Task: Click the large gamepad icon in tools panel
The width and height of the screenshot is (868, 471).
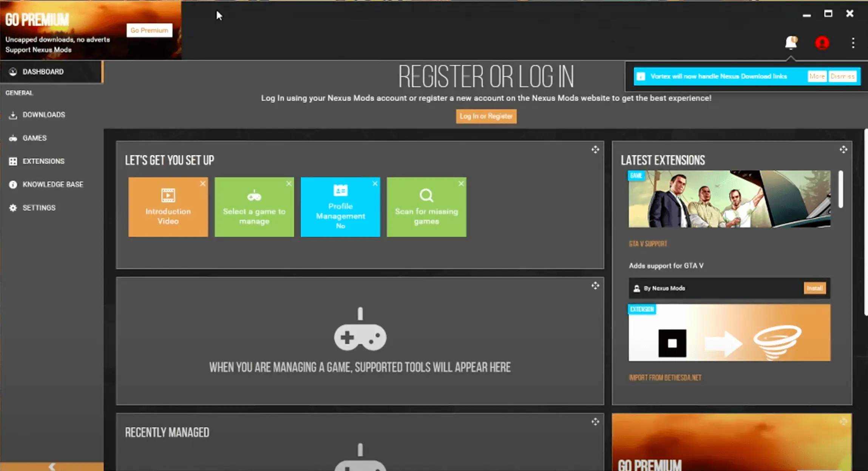Action: coord(360,329)
